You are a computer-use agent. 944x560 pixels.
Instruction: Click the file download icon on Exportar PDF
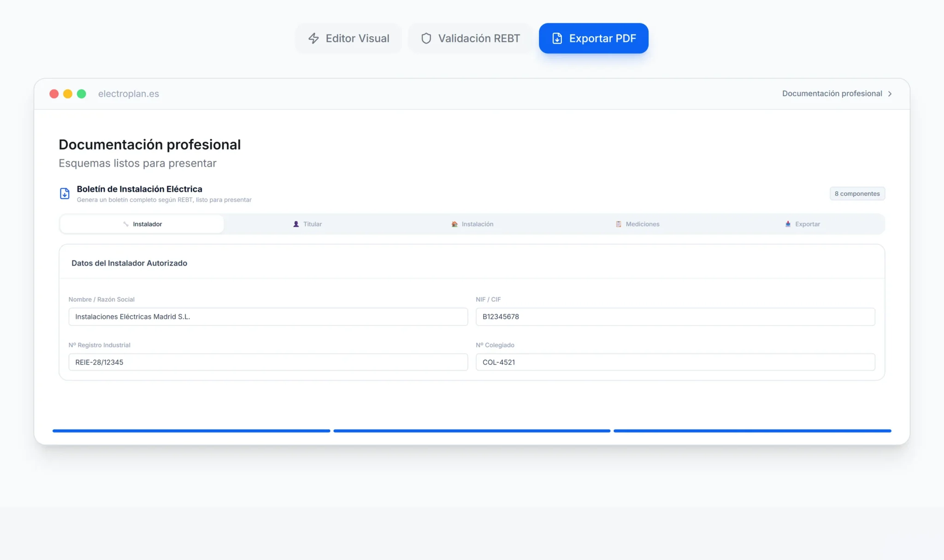coord(557,38)
